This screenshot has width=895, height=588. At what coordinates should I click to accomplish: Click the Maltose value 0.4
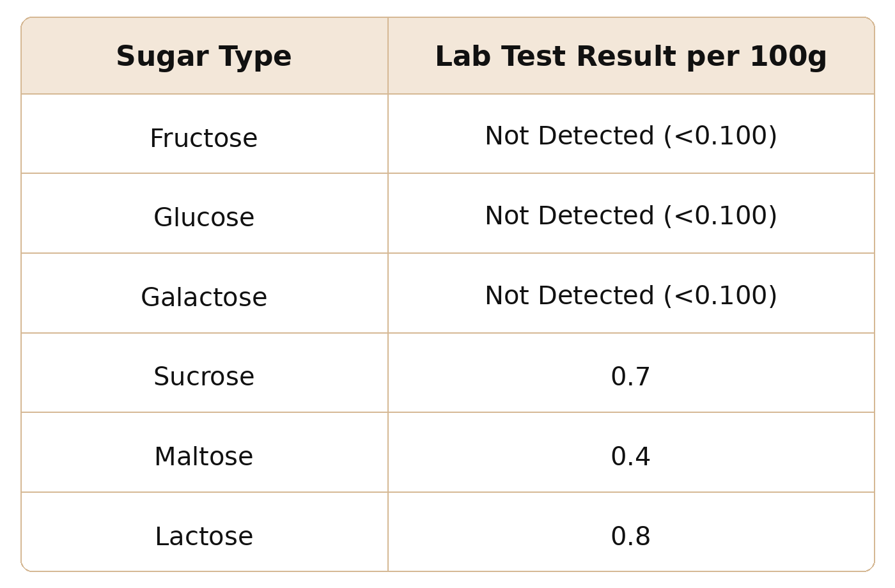631,457
